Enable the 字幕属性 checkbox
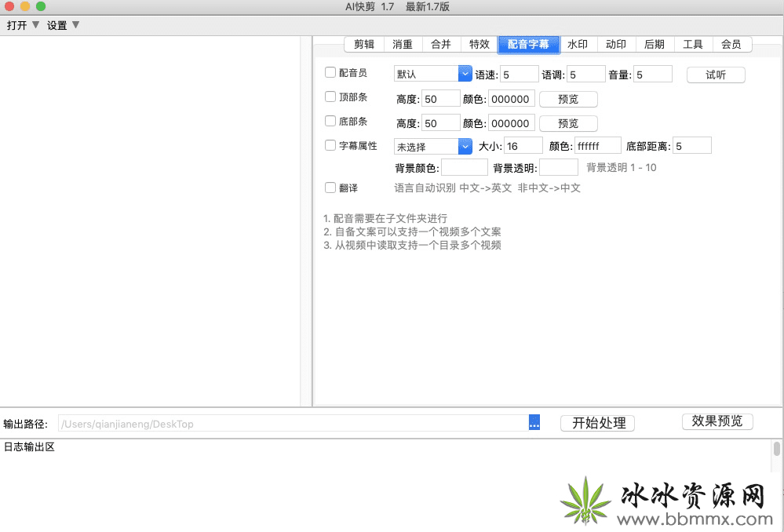This screenshot has height=532, width=784. click(330, 145)
